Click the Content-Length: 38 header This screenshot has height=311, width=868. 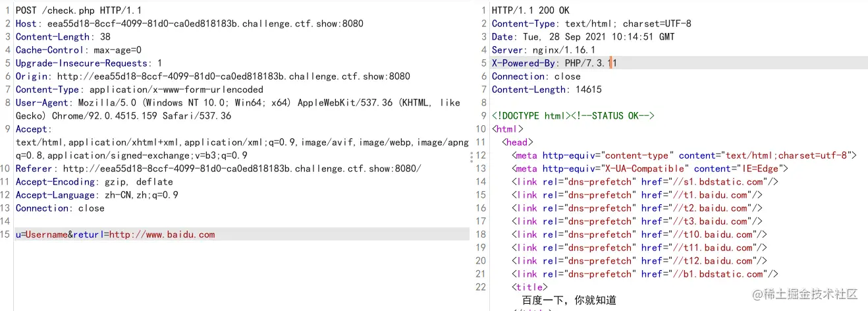63,37
